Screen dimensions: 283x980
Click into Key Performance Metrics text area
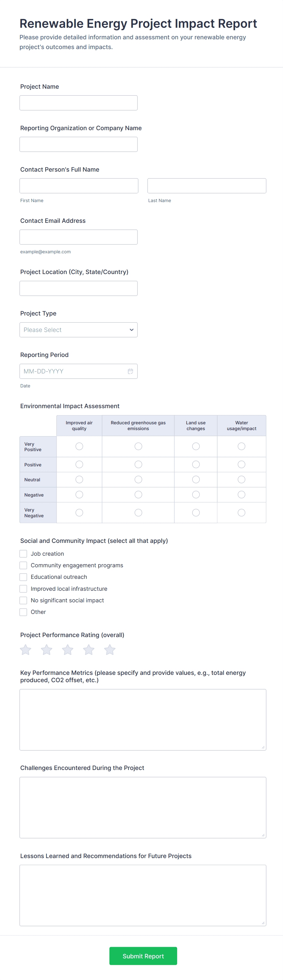pos(143,719)
